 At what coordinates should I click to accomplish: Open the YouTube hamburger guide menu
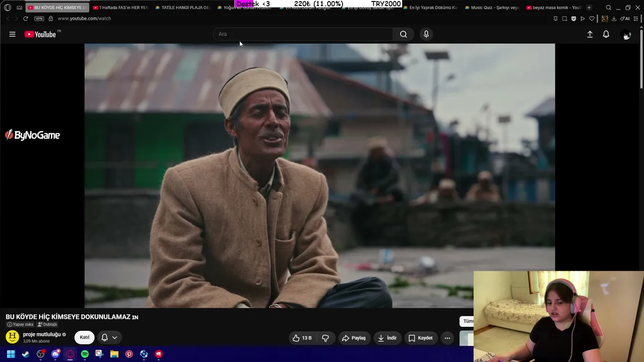(x=13, y=34)
